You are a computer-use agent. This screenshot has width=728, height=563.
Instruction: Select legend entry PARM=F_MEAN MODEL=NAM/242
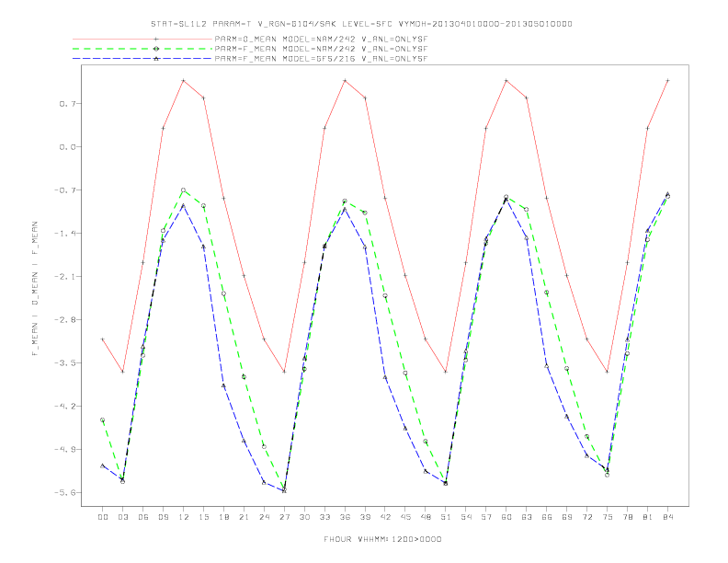click(321, 49)
